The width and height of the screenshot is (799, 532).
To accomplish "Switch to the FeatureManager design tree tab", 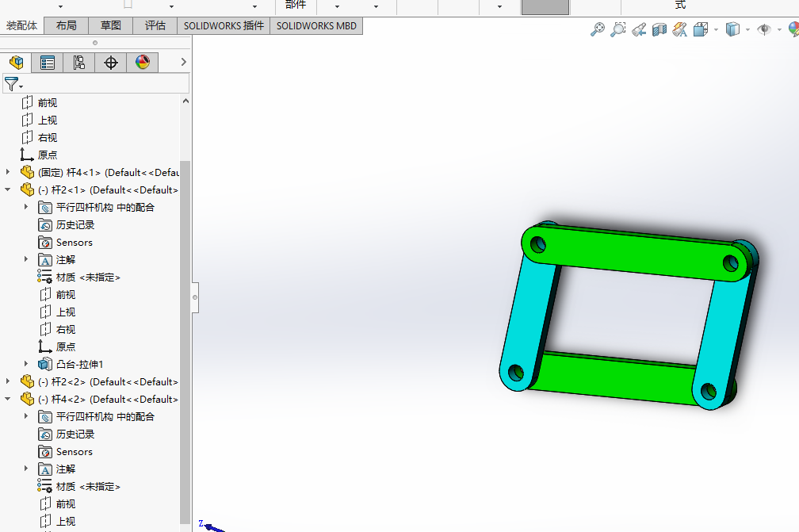I will [16, 63].
